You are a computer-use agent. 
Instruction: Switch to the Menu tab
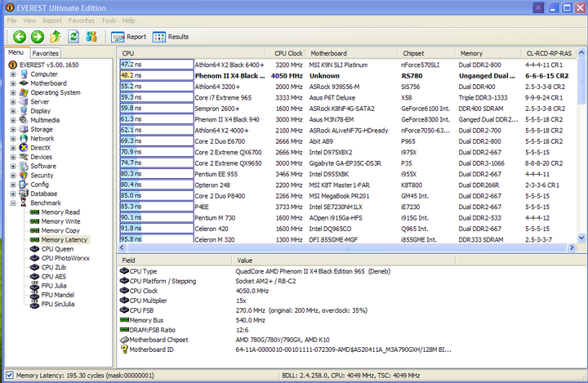(x=16, y=52)
